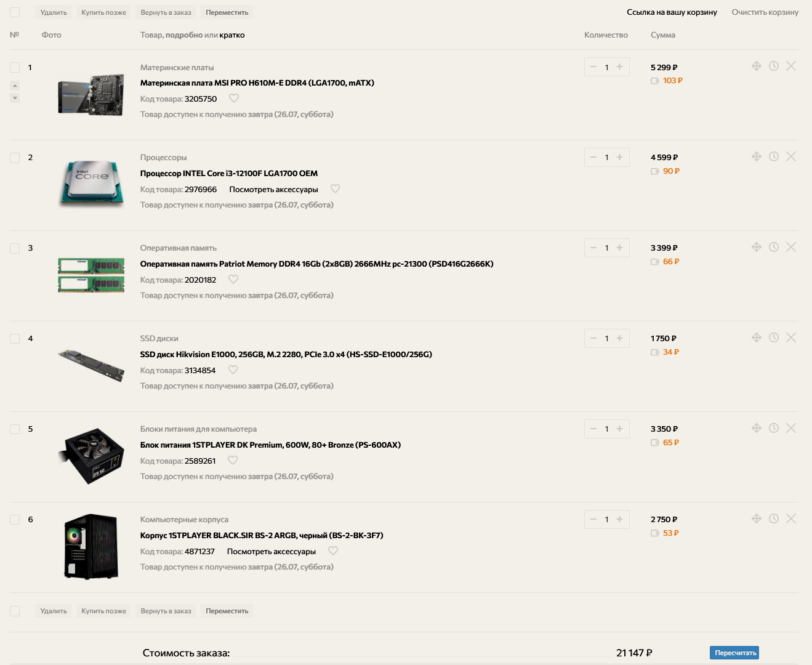
Task: Move motherboard row down with the arrow
Action: (15, 98)
